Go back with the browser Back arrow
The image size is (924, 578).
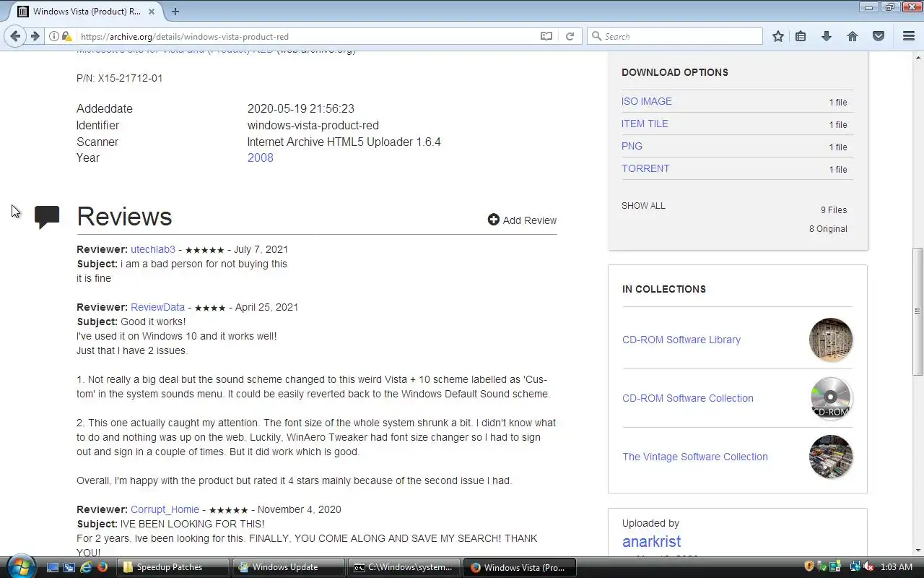tap(15, 36)
